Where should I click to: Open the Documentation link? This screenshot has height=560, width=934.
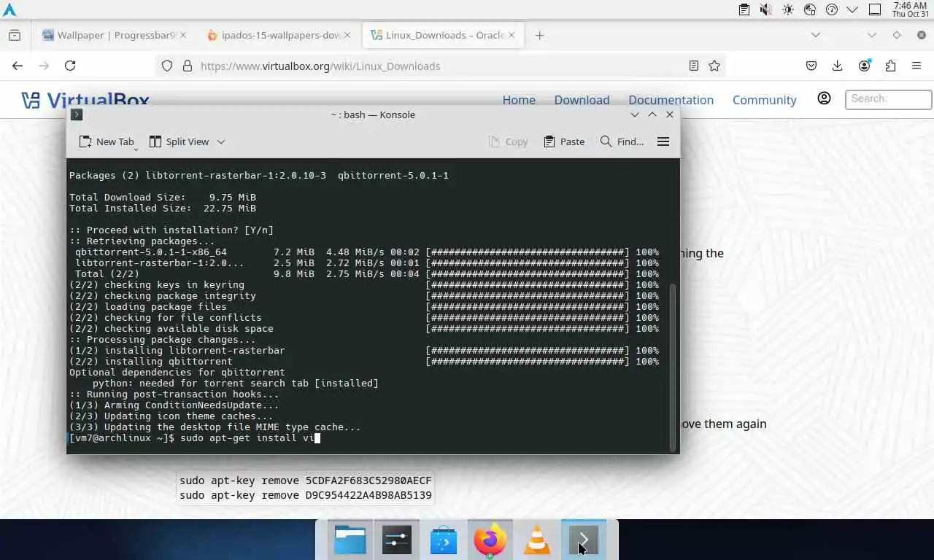[671, 100]
